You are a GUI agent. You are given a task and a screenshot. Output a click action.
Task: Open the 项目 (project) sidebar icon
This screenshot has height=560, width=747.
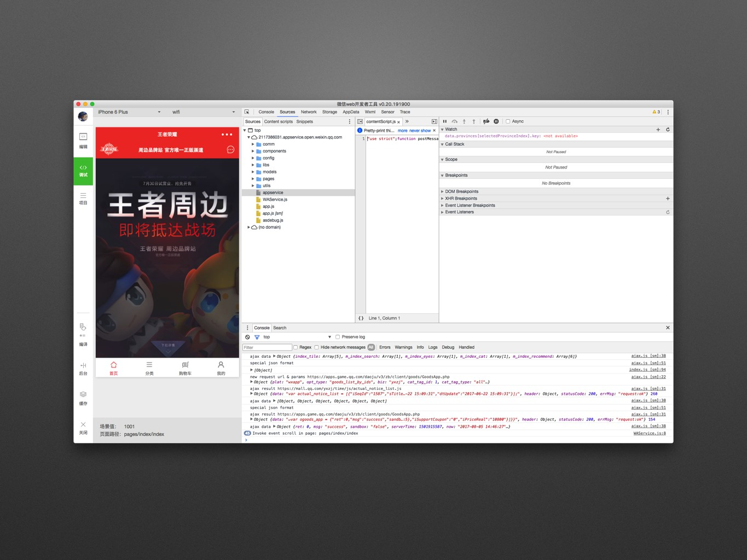(x=83, y=199)
